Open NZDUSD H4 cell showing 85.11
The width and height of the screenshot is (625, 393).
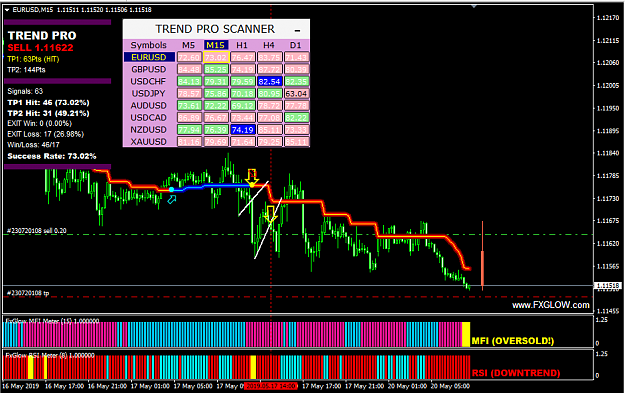(x=269, y=130)
